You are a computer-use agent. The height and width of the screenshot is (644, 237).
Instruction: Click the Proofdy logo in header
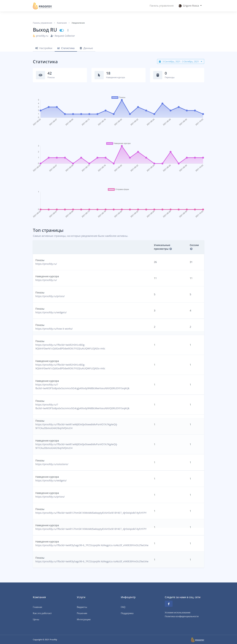(x=42, y=6)
